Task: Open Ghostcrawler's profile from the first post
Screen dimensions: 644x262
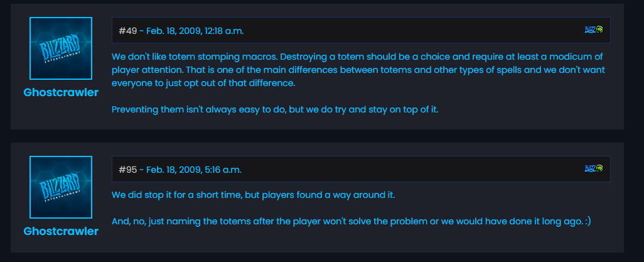Action: [61, 92]
